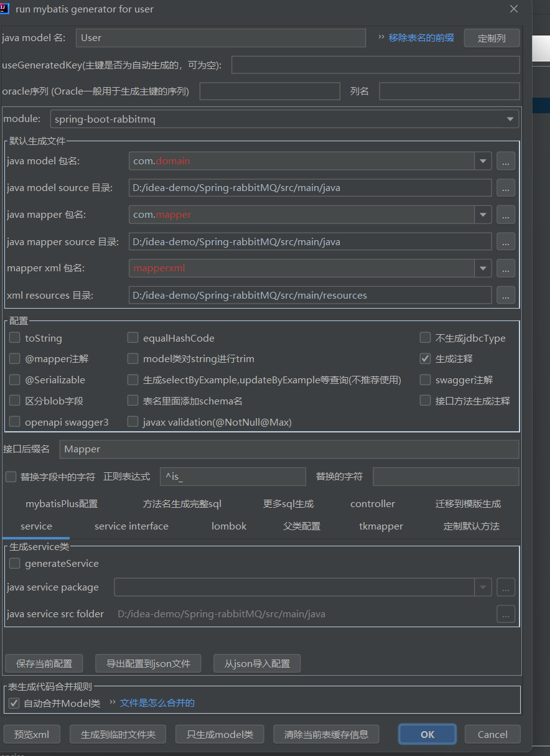Click 预览xml button
The width and height of the screenshot is (550, 756).
tap(32, 734)
